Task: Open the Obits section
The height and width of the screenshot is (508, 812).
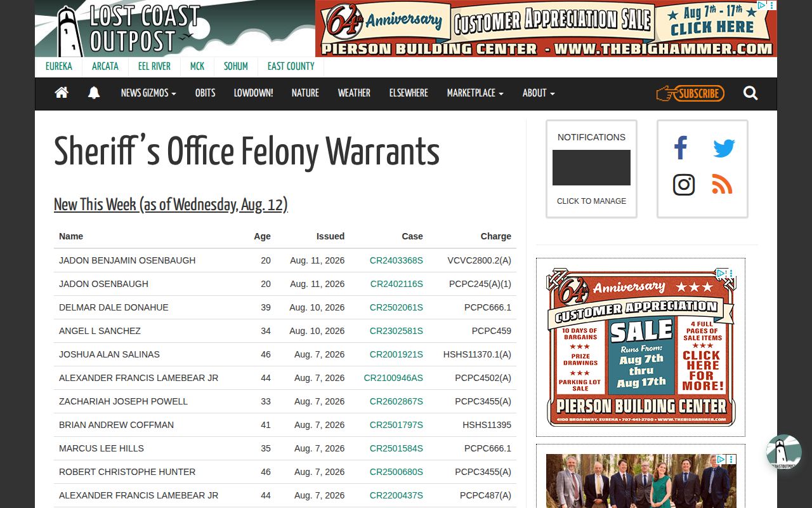Action: pyautogui.click(x=205, y=93)
